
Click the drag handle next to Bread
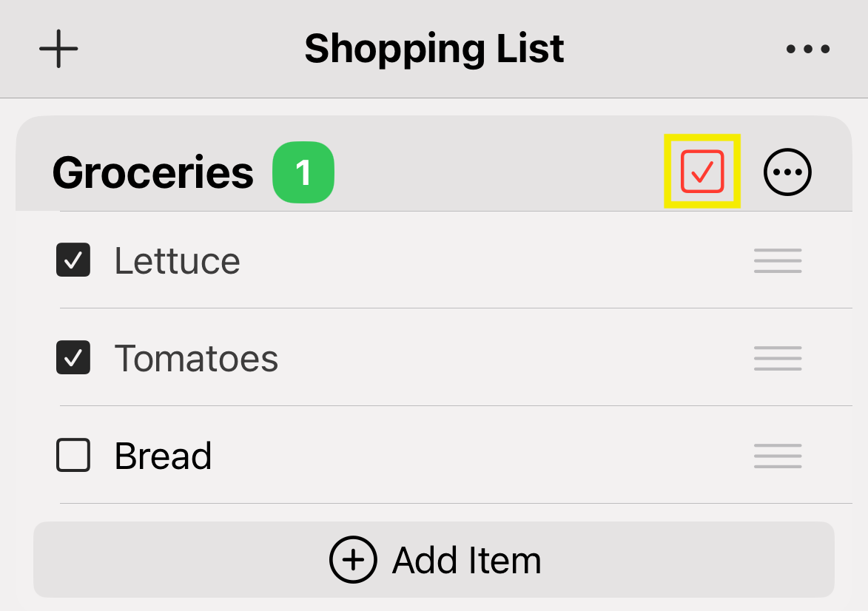tap(777, 456)
